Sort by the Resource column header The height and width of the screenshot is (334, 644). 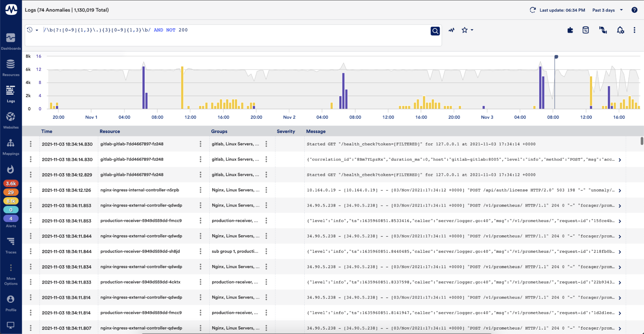(x=110, y=131)
